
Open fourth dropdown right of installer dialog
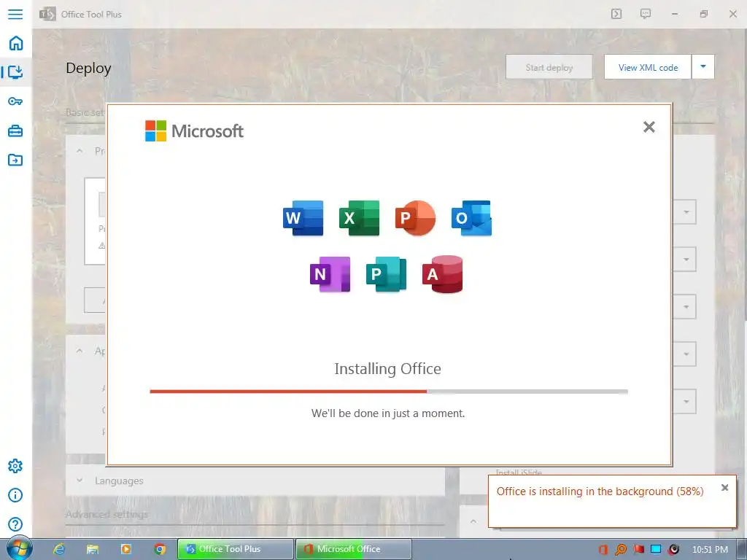click(x=686, y=354)
